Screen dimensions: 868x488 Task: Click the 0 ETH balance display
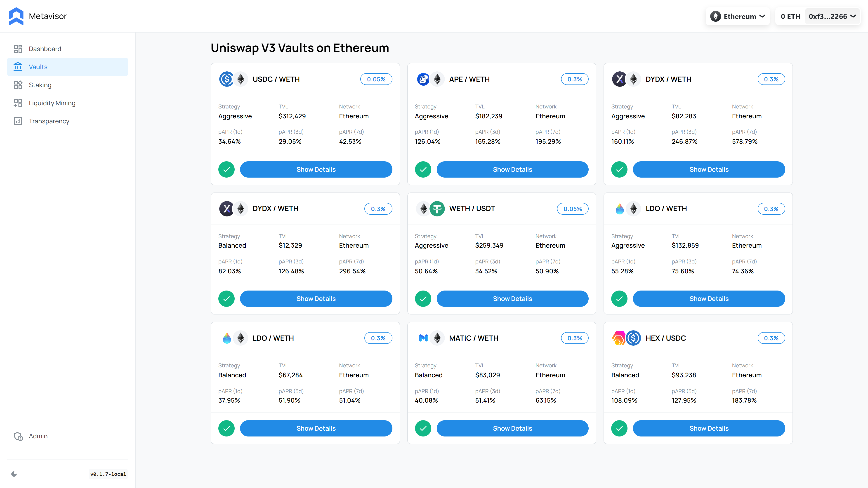pos(790,16)
